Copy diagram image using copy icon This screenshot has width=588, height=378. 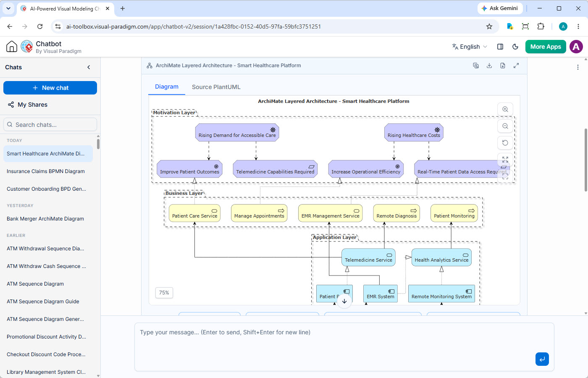476,66
